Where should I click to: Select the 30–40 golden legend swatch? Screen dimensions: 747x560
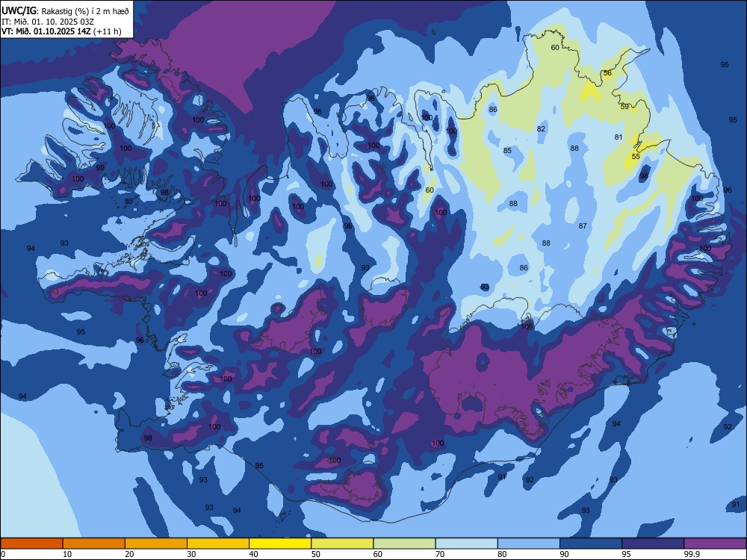point(218,544)
